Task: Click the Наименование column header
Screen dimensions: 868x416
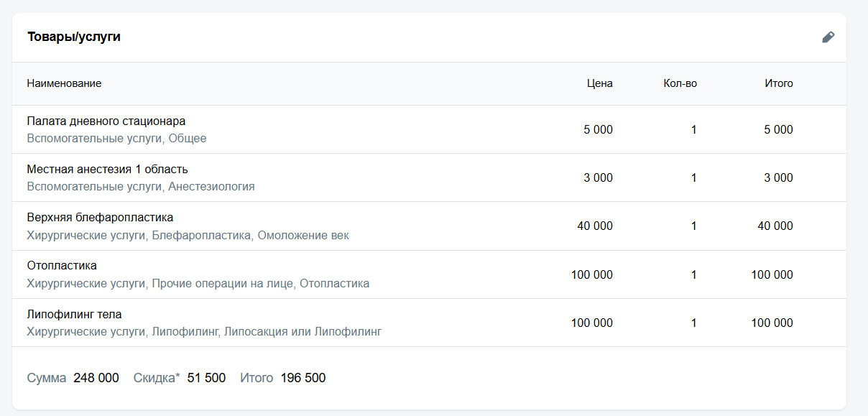Action: click(64, 83)
